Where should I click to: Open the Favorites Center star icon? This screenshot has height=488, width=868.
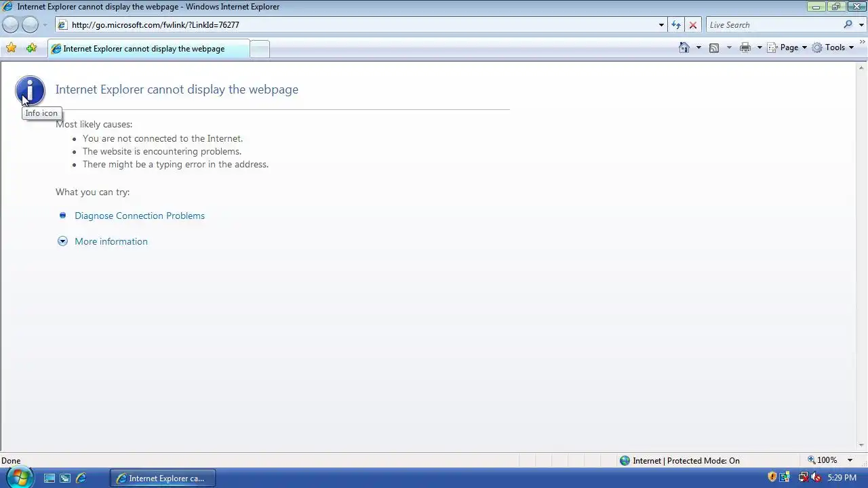(11, 48)
